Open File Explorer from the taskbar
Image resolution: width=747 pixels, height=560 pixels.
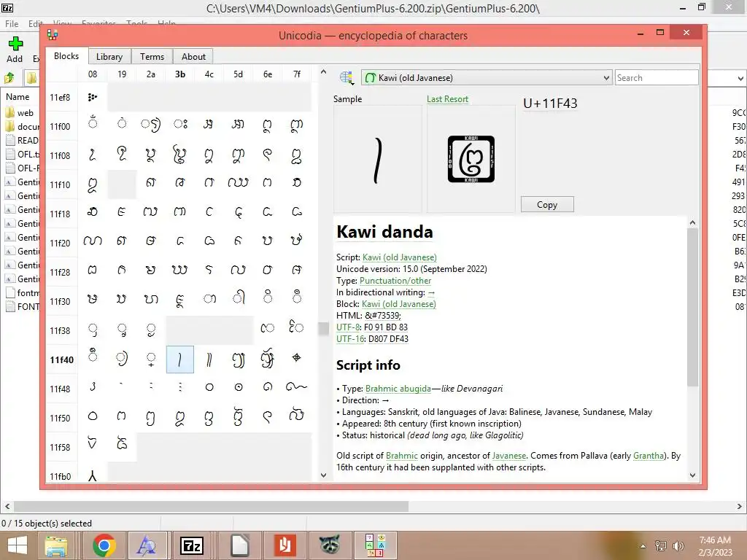coord(55,545)
